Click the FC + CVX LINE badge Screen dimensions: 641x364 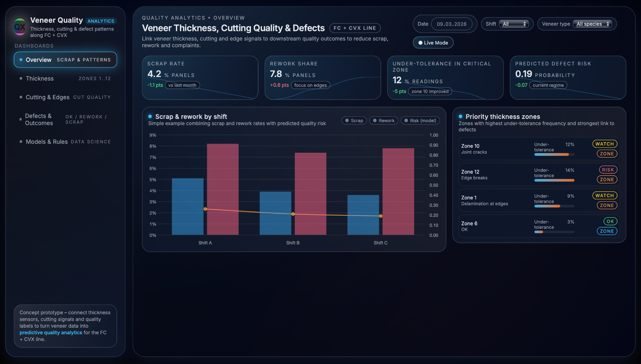pos(355,28)
